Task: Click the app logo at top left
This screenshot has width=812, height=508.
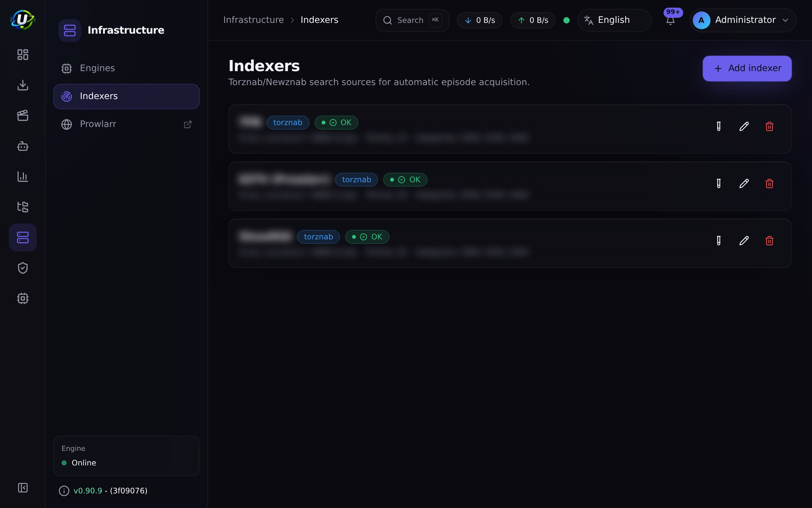Action: 23,20
